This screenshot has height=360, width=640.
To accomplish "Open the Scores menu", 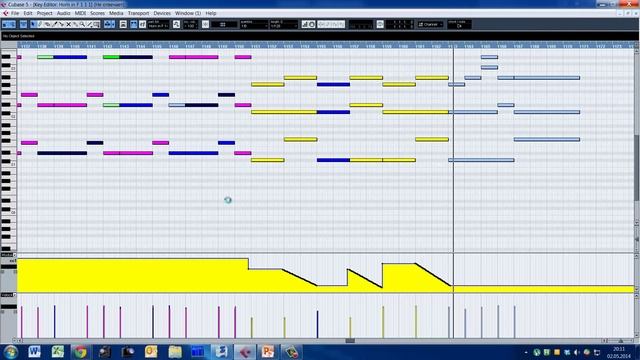I will point(97,13).
